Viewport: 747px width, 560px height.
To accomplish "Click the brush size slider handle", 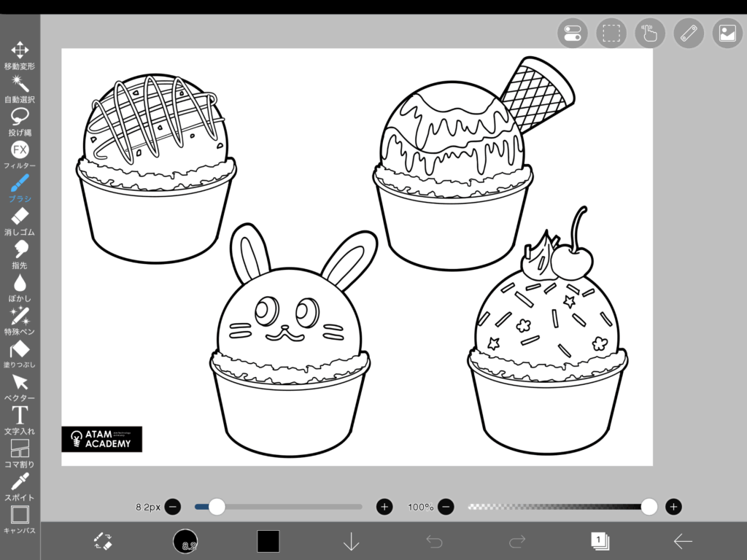I will pos(217,507).
